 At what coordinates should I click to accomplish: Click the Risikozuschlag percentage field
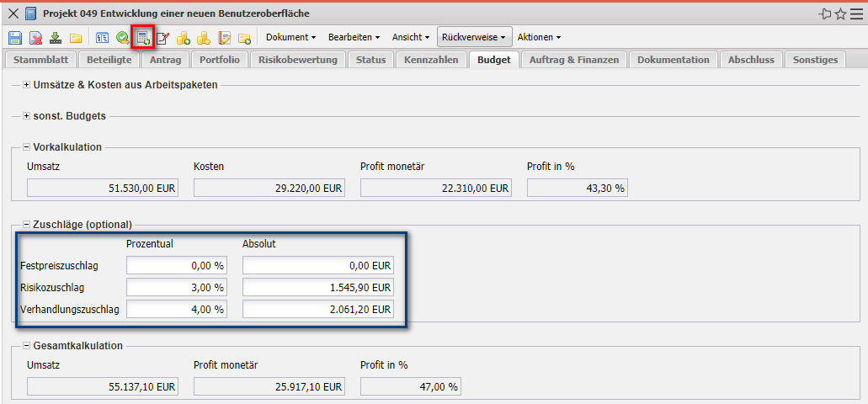point(176,288)
